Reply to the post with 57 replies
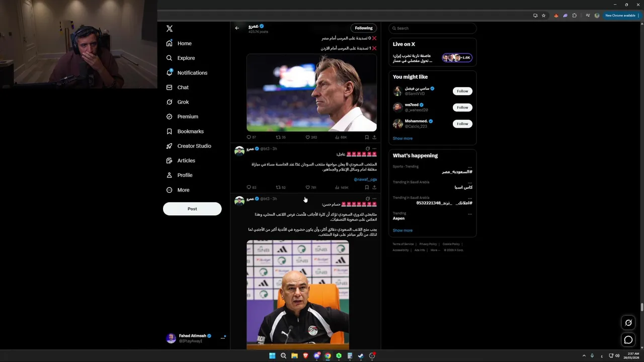Screen dimensions: 644x362 coord(251,137)
